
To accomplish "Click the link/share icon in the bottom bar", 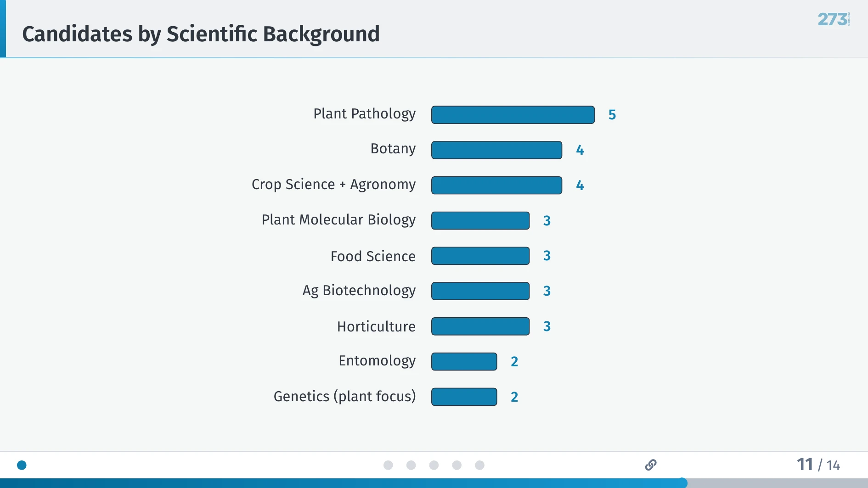I will pos(651,465).
